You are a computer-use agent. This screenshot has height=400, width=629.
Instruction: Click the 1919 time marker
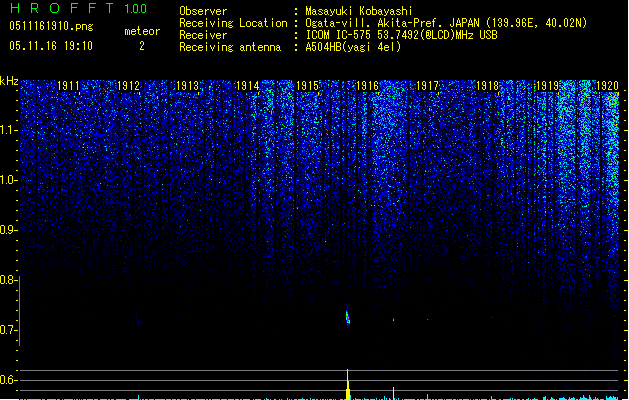click(547, 86)
